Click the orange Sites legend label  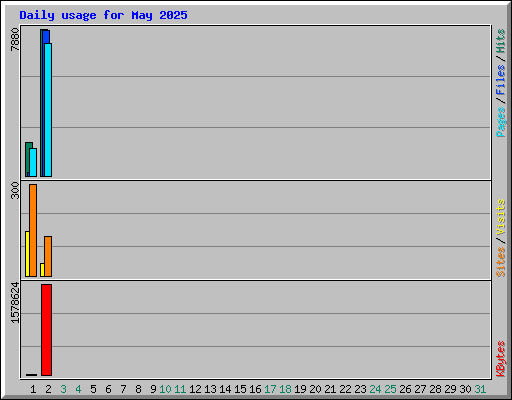501,262
